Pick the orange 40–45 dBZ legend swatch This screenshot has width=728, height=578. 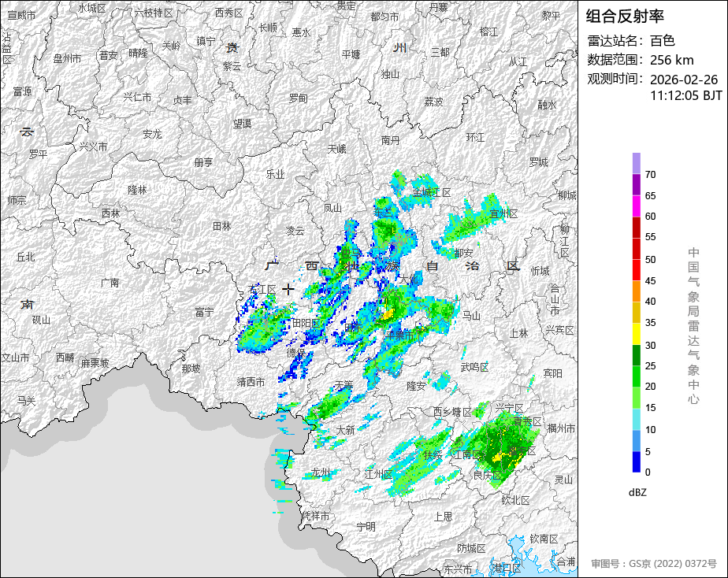[x=636, y=291]
